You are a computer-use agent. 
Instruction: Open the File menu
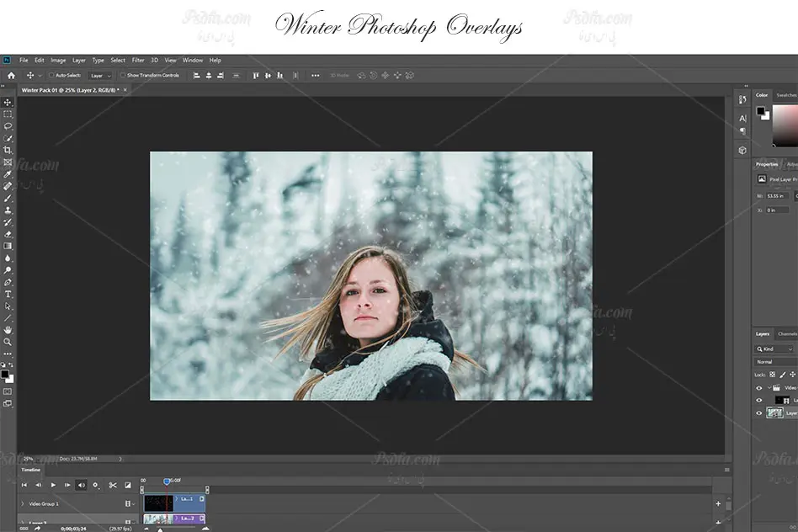click(x=24, y=60)
